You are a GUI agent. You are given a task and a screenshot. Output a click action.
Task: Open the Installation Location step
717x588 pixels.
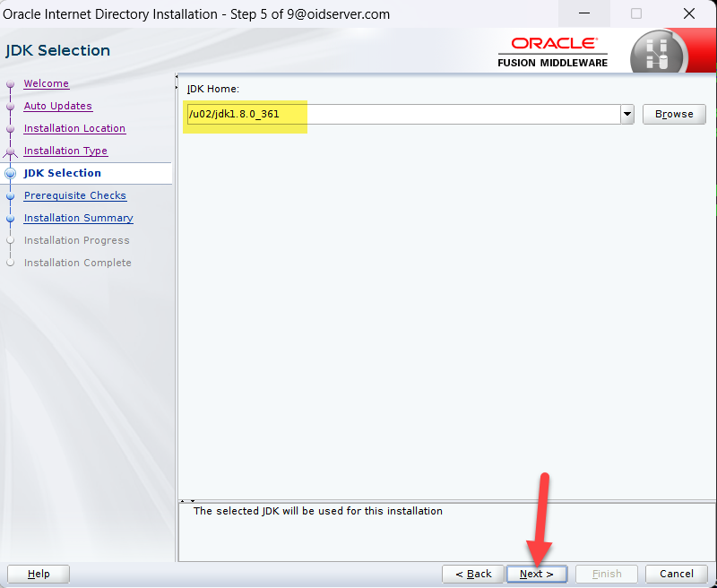pos(74,128)
